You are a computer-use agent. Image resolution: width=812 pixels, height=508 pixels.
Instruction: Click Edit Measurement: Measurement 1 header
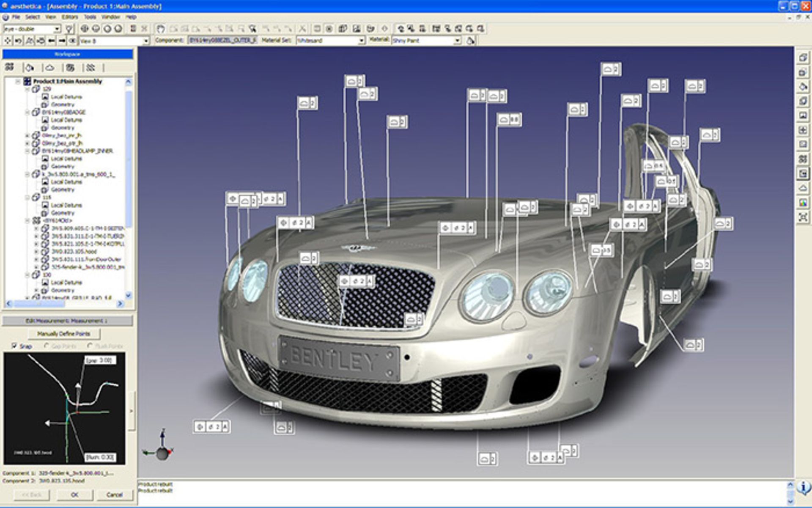tap(67, 321)
